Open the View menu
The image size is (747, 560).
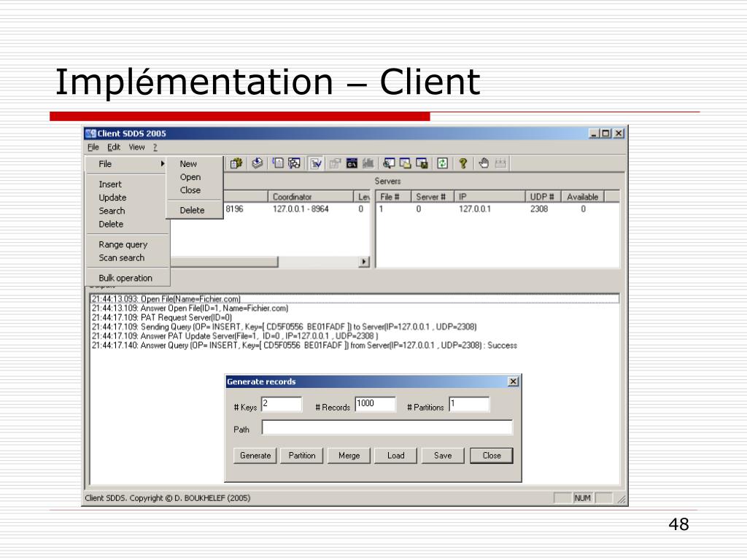(x=136, y=147)
